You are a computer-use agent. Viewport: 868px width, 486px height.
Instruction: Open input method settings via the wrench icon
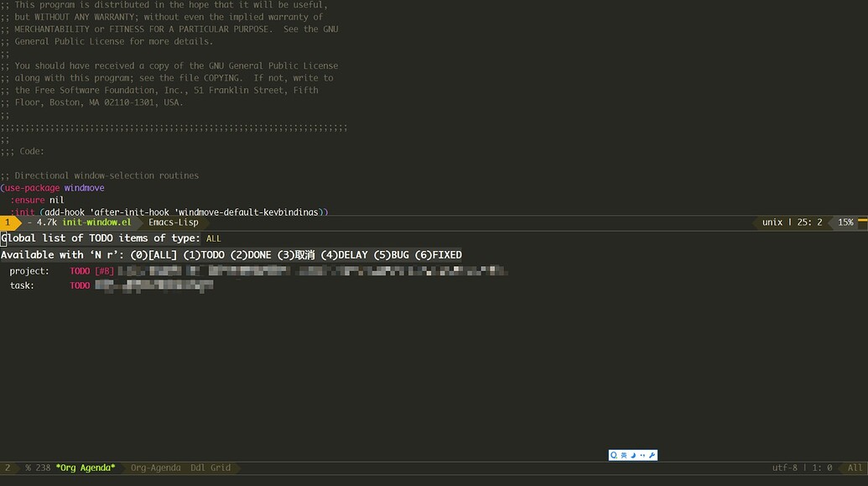point(652,454)
